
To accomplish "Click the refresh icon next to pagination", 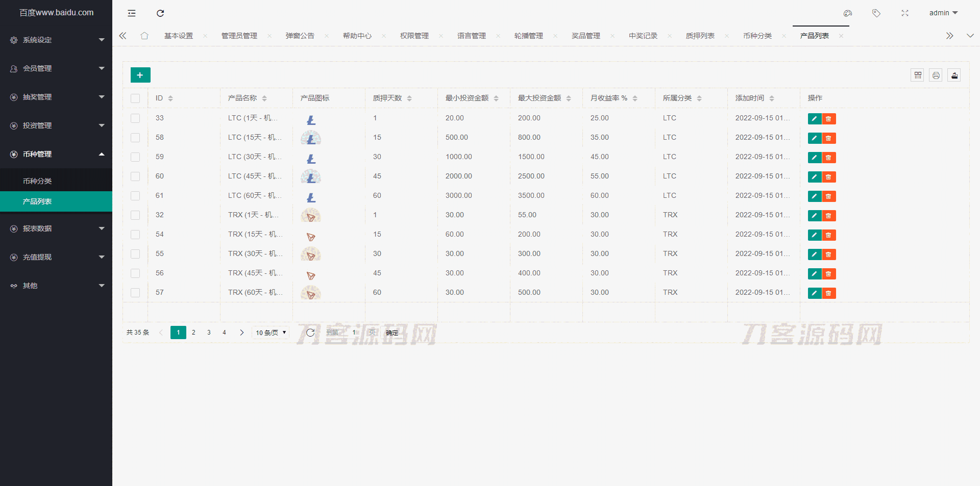I will coord(310,332).
